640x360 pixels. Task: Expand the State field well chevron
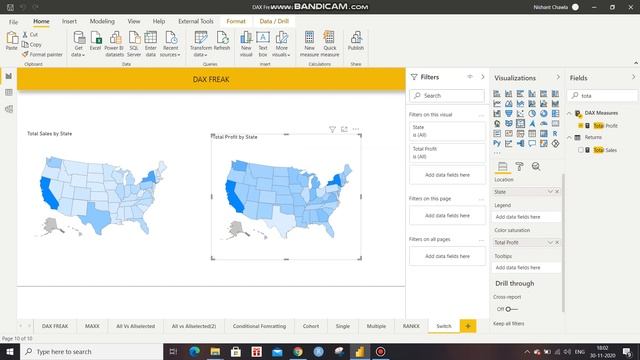click(x=550, y=192)
